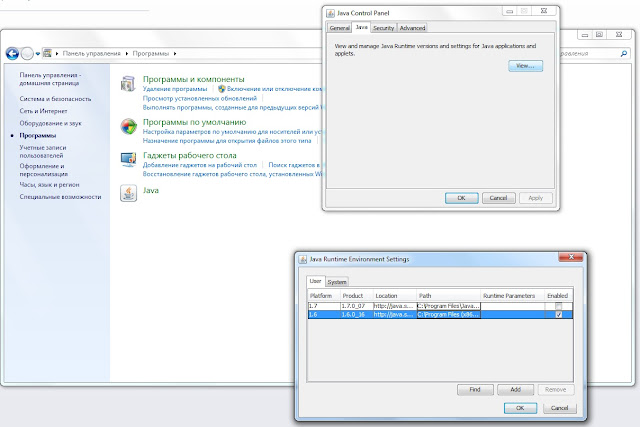Open Часы, язык и регион sidebar link
Screen dimensions: 640x427
49,185
